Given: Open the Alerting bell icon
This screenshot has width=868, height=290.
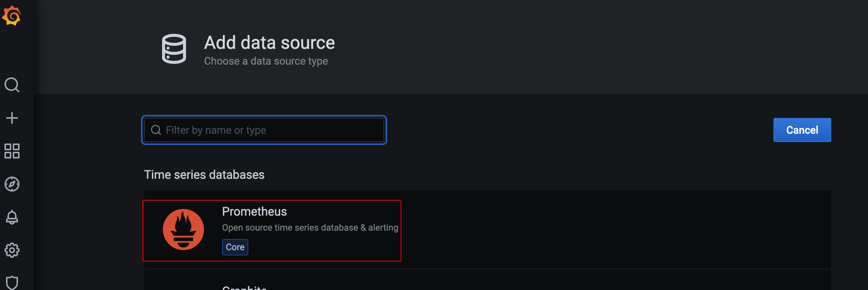Looking at the screenshot, I should pos(12,217).
